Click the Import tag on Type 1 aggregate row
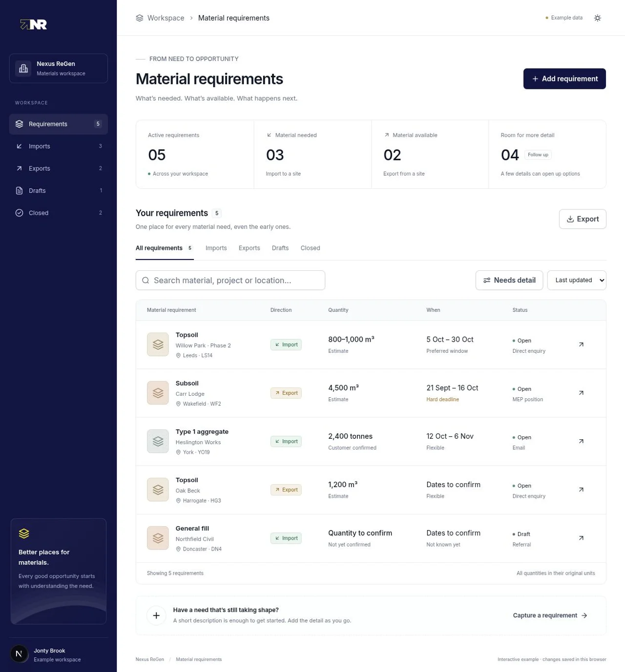 (286, 441)
